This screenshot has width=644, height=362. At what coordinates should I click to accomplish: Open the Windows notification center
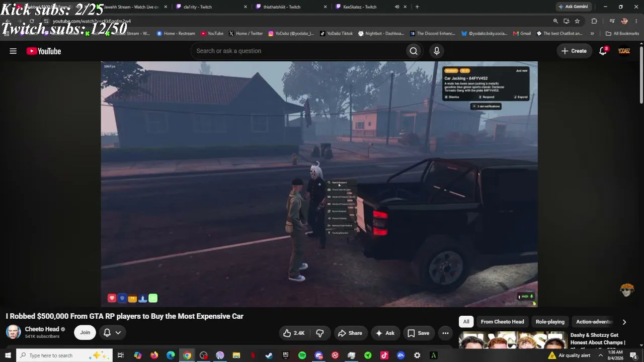coord(633,355)
